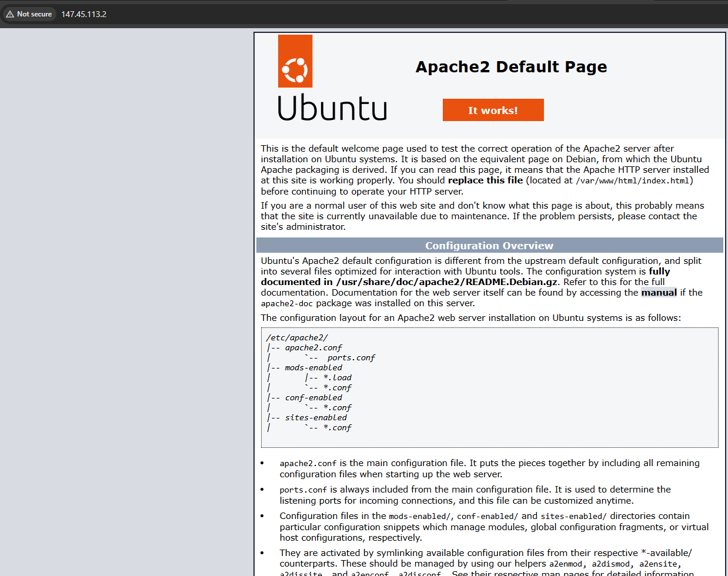Click apache2.conf entry in the config tree

click(x=313, y=348)
